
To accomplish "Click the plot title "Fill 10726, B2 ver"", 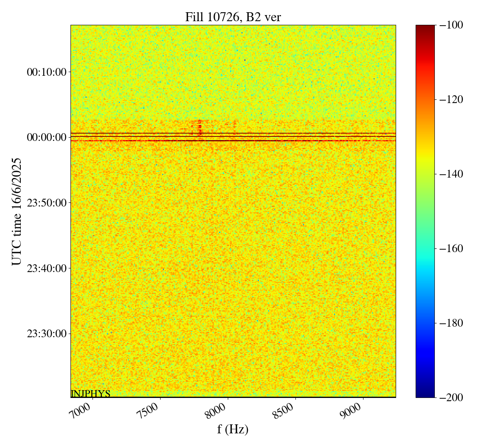I will click(233, 17).
